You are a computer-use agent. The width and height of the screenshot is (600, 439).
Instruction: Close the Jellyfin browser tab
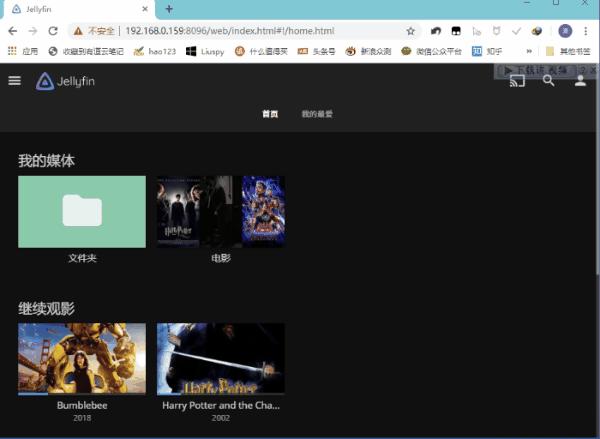pyautogui.click(x=145, y=9)
